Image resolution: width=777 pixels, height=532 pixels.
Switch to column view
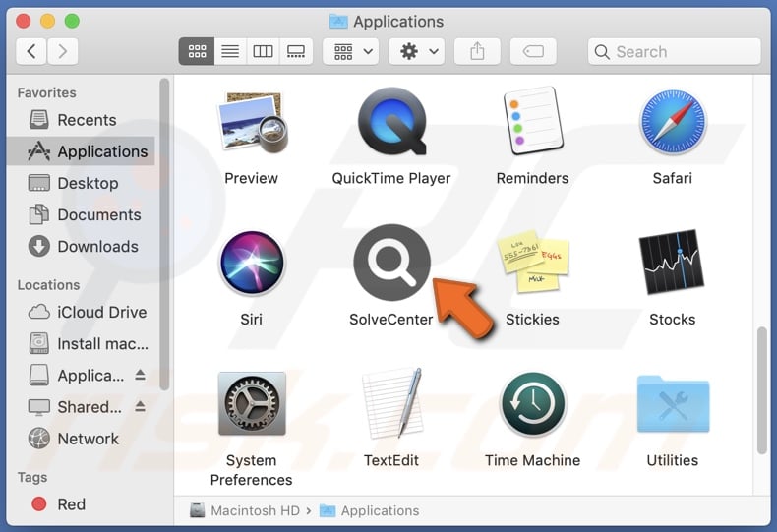[263, 51]
